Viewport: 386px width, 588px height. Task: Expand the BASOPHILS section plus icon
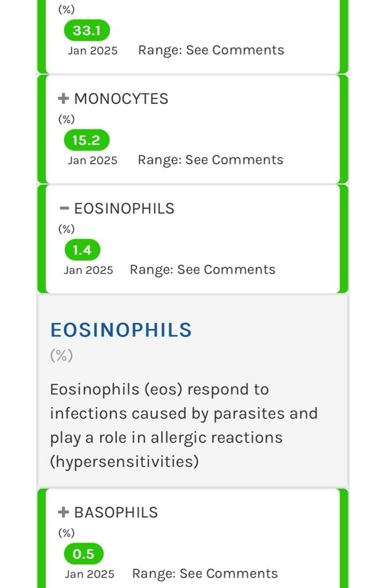coord(64,512)
